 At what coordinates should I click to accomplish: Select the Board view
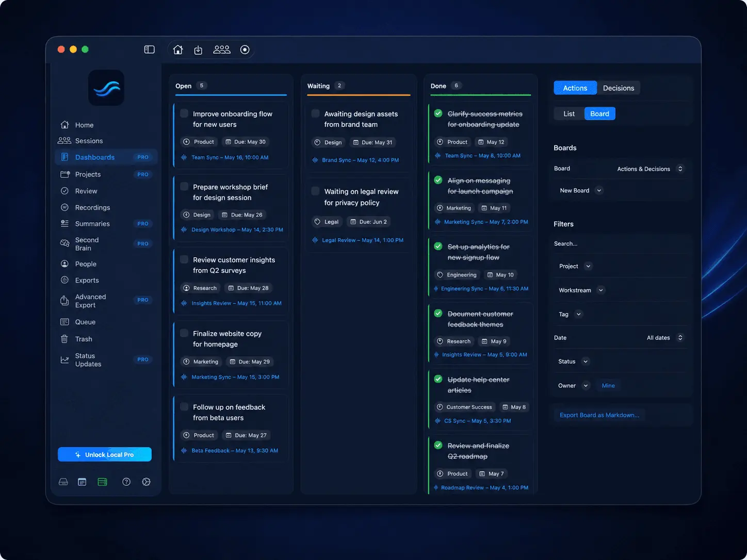pos(599,114)
